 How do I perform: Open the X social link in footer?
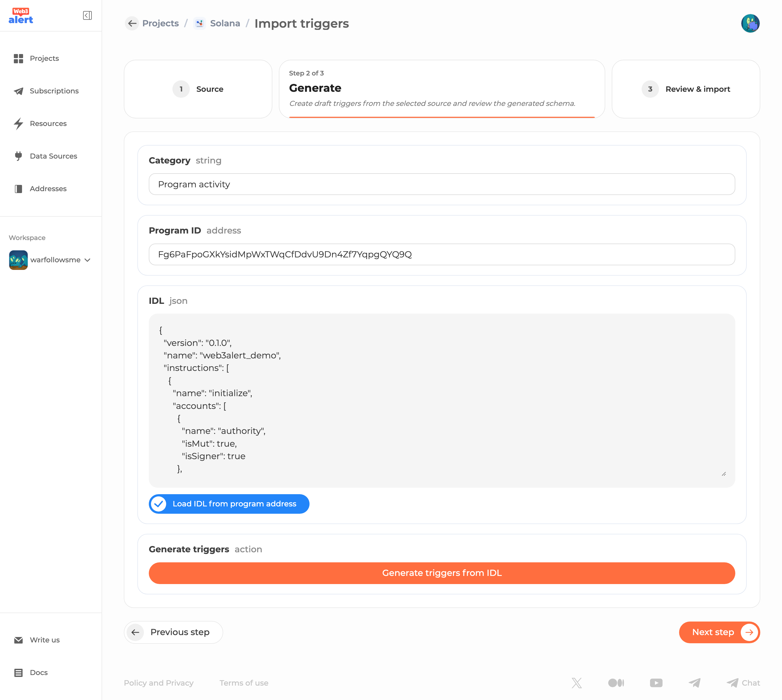[x=577, y=683]
